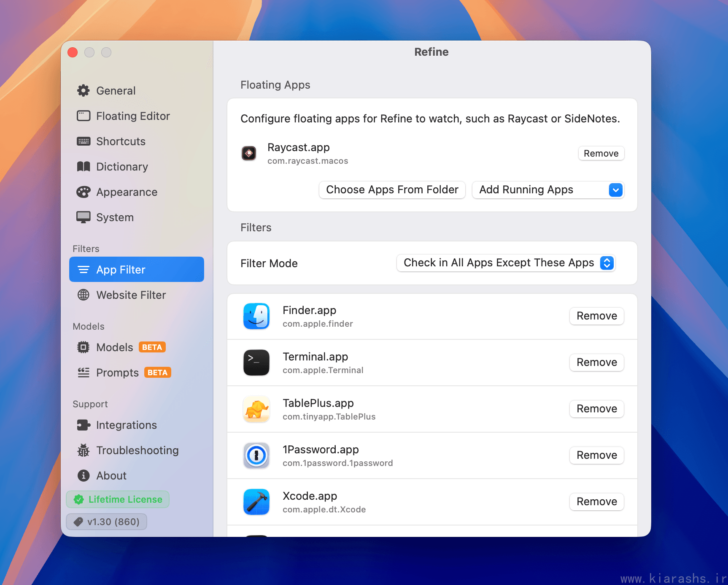Viewport: 728px width, 585px height.
Task: Click the Finder.app list row name
Action: pyautogui.click(x=309, y=310)
